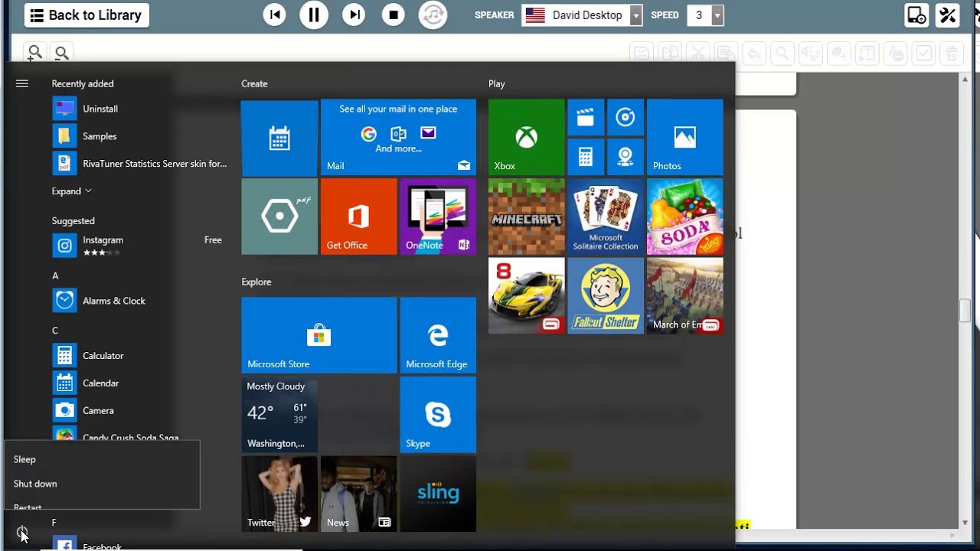This screenshot has height=551, width=980.
Task: Click the Back to Library button
Action: [x=87, y=15]
